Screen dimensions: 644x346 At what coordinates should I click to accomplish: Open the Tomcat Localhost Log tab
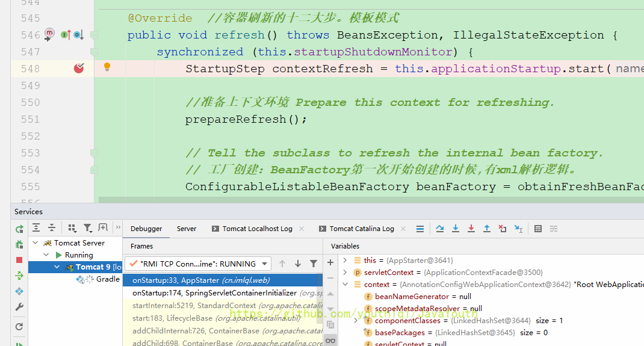[x=257, y=229]
